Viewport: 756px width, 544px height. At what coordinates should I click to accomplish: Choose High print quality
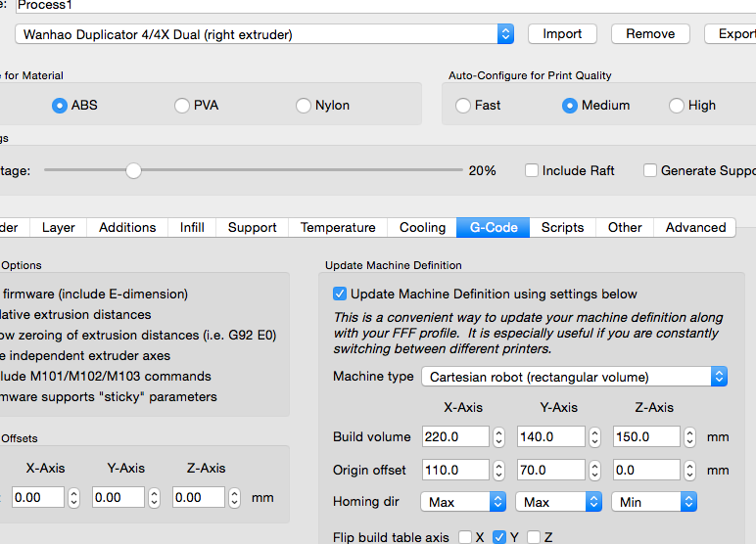[x=677, y=106]
